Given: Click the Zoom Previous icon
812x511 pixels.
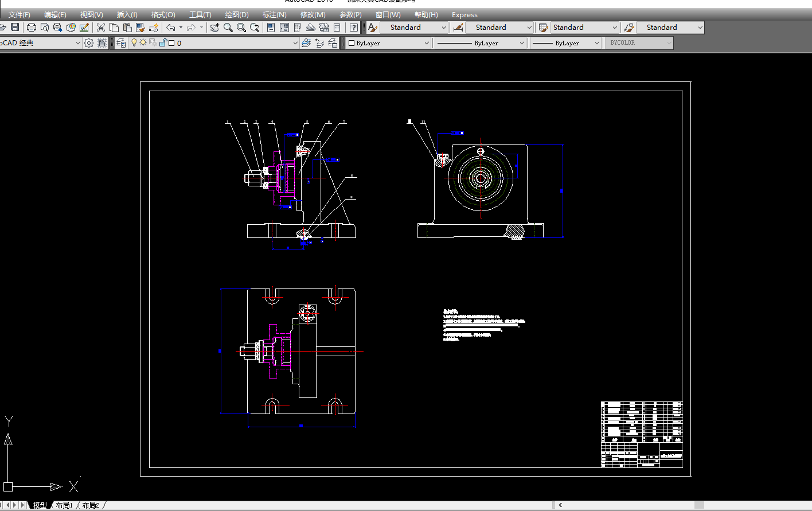Looking at the screenshot, I should (255, 27).
